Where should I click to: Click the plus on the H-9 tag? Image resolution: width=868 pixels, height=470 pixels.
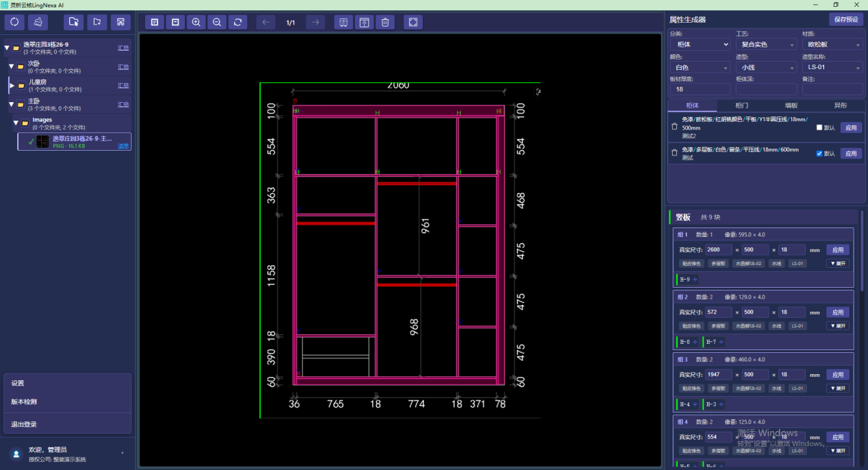[695, 280]
